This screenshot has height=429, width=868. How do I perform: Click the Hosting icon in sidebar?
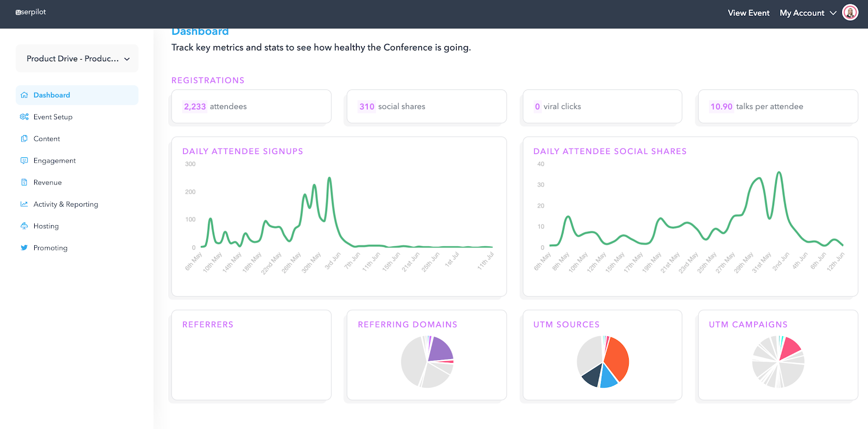24,226
